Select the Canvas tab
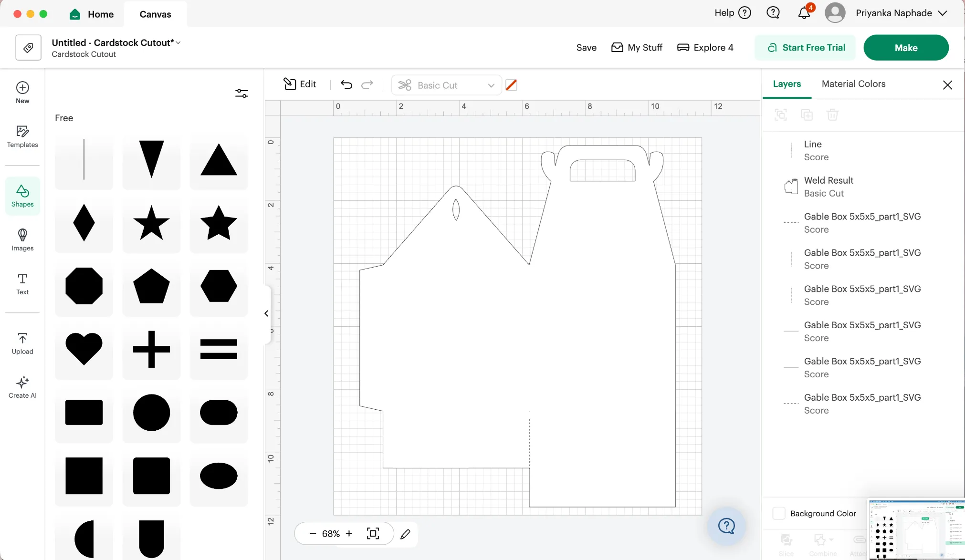 click(x=155, y=14)
